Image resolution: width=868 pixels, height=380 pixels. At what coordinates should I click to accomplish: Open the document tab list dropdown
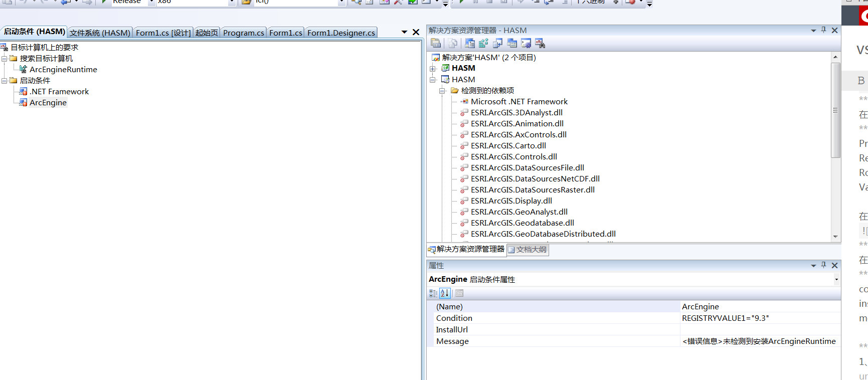pos(404,32)
